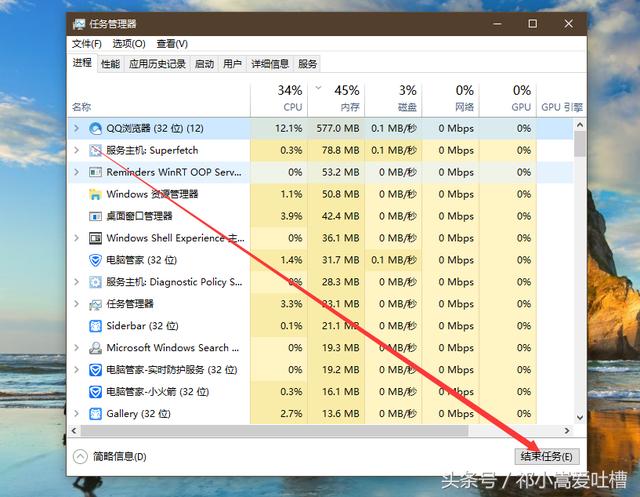Sort by the 磁盘 column header
640x497 pixels.
pyautogui.click(x=393, y=99)
